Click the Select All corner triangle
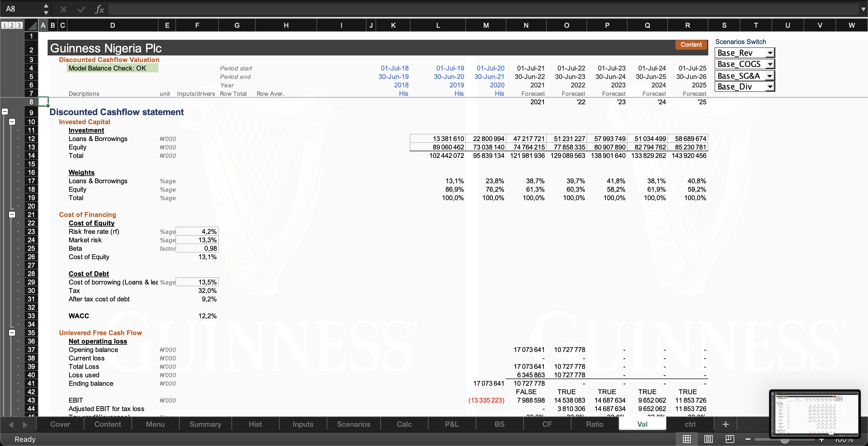The width and height of the screenshot is (868, 446). [32, 25]
